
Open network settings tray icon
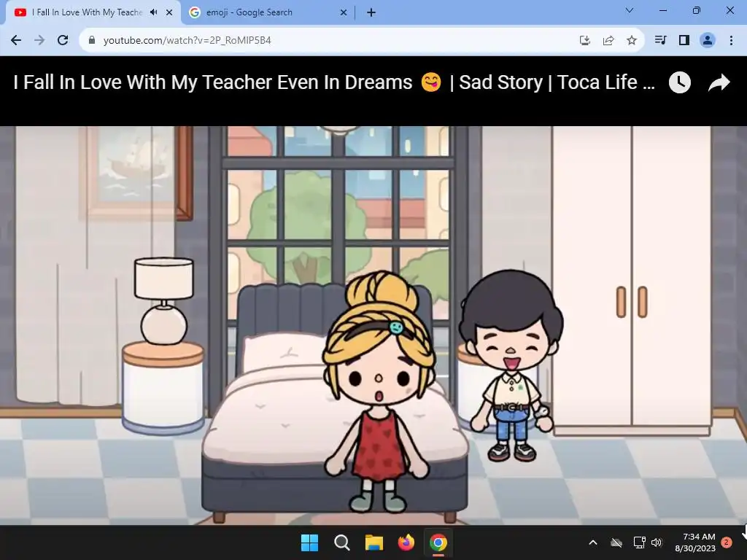tap(639, 542)
